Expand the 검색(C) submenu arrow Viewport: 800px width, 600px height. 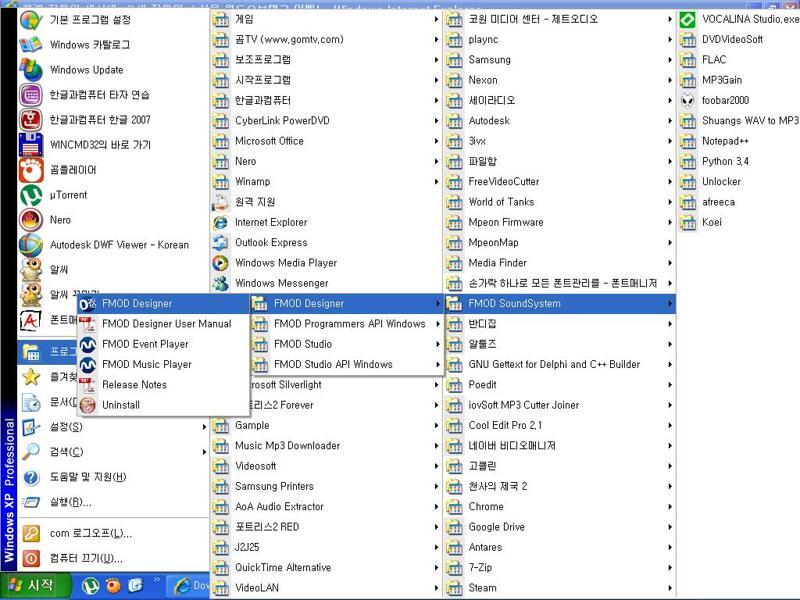204,452
